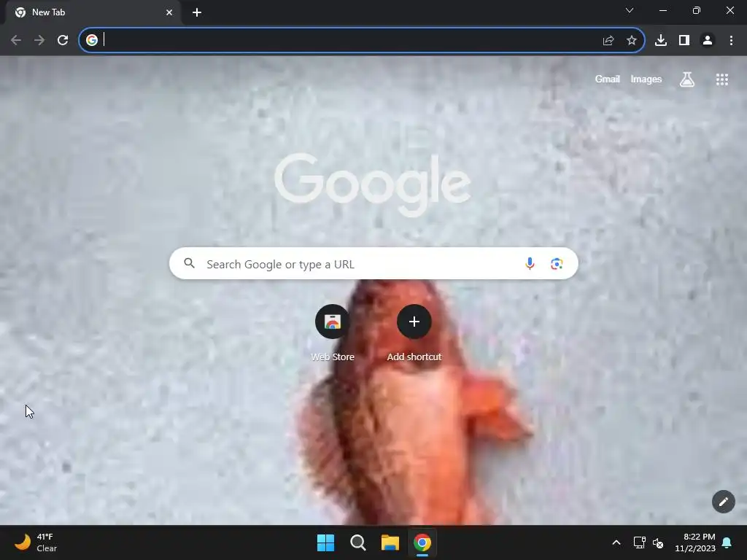Click the Google logo
747x560 pixels.
(x=373, y=184)
